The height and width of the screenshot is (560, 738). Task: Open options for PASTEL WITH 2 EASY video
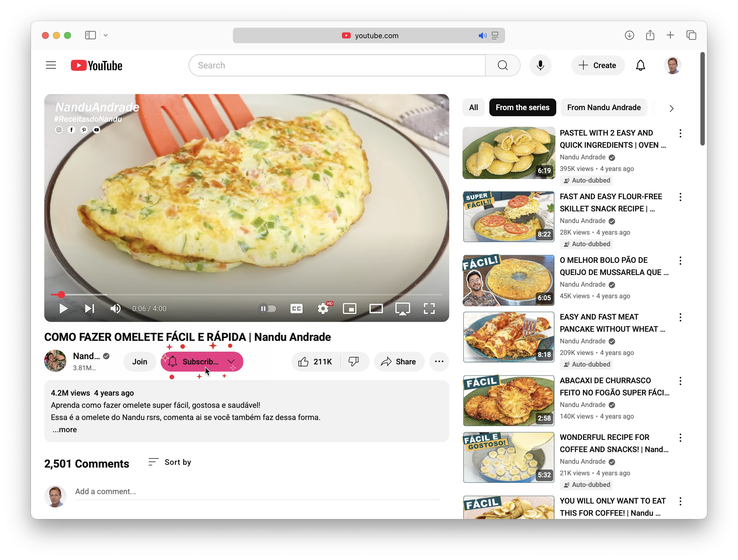(680, 133)
